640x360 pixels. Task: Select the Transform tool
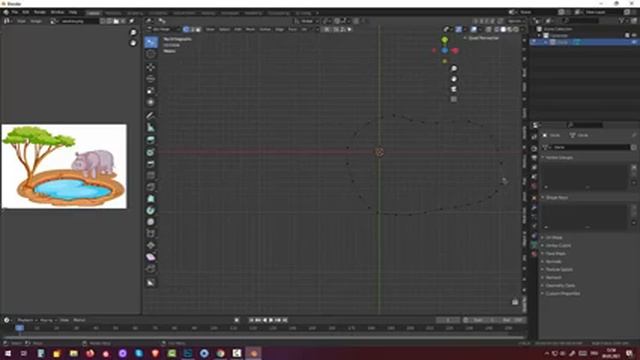pyautogui.click(x=151, y=102)
